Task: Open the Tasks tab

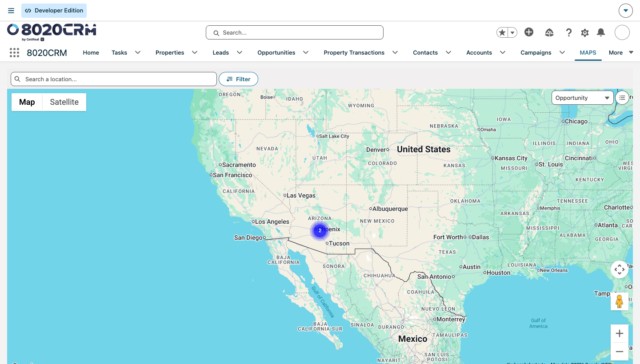Action: tap(119, 52)
